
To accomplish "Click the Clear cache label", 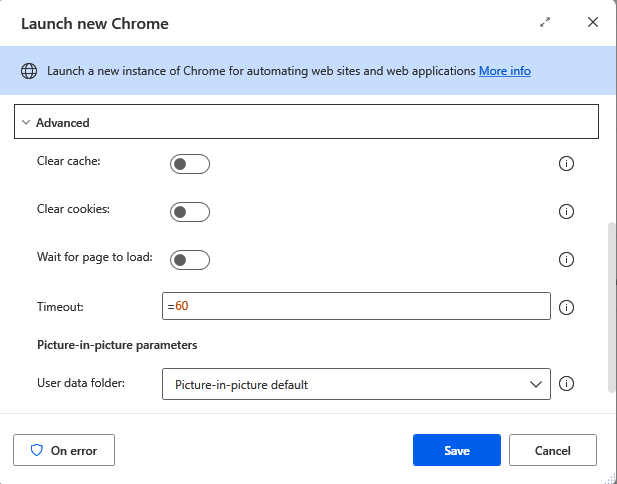I will pyautogui.click(x=68, y=161).
